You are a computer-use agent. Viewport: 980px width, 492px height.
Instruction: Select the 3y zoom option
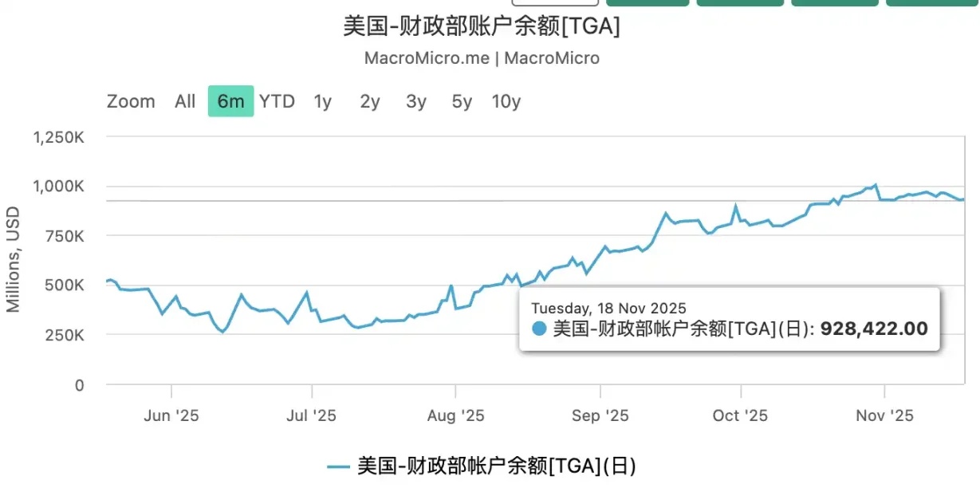point(415,101)
